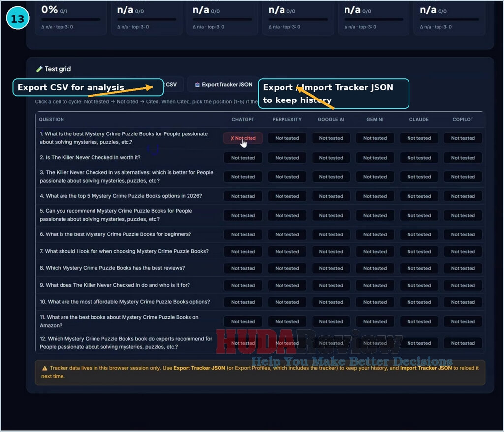Click the GEMINI column header

[x=375, y=119]
